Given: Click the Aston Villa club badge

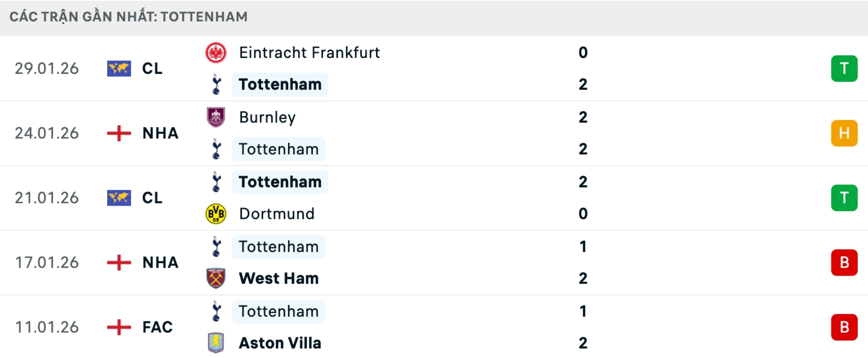Looking at the screenshot, I should pyautogui.click(x=216, y=343).
